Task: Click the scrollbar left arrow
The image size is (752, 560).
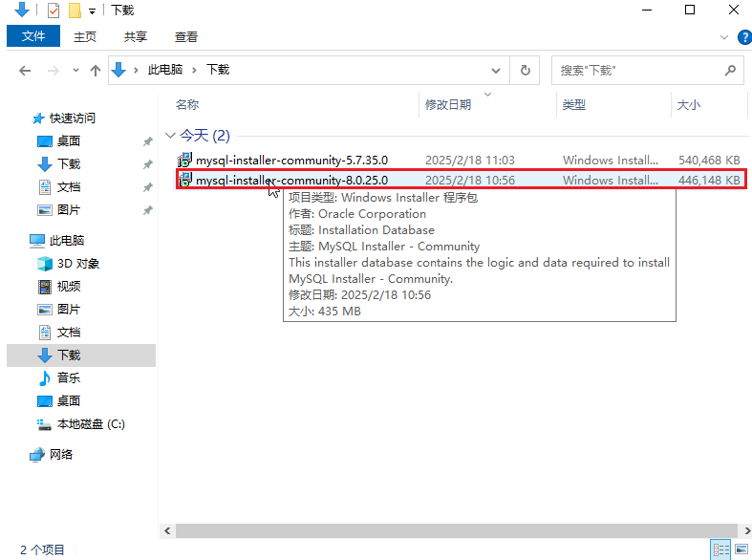Action: (167, 530)
